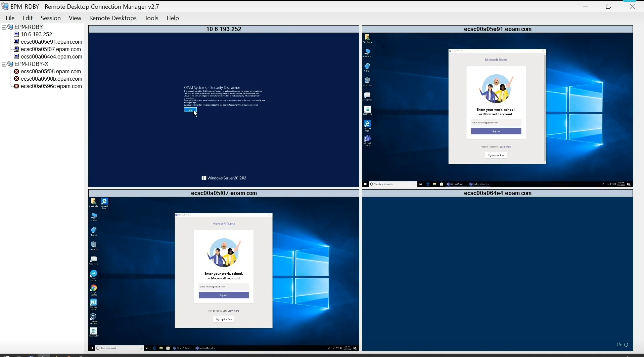Follow Learn more link in ecsc00a05e91 Teams

(x=506, y=147)
